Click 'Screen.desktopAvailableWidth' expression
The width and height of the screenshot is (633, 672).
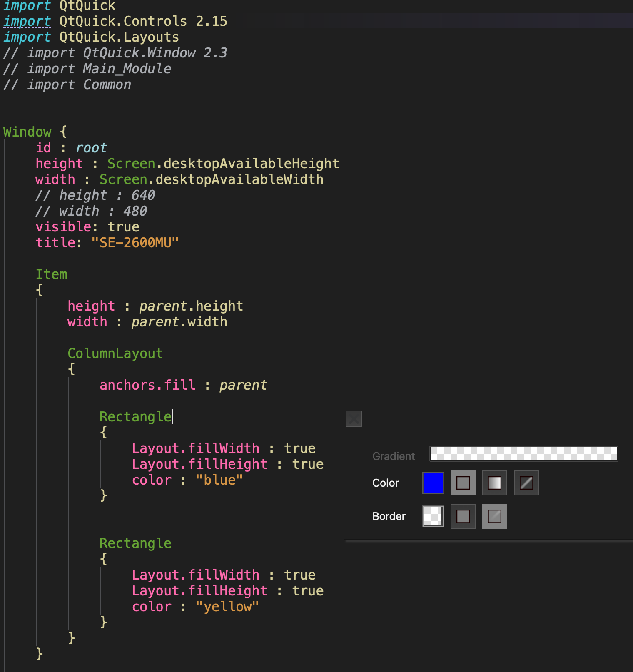(212, 179)
